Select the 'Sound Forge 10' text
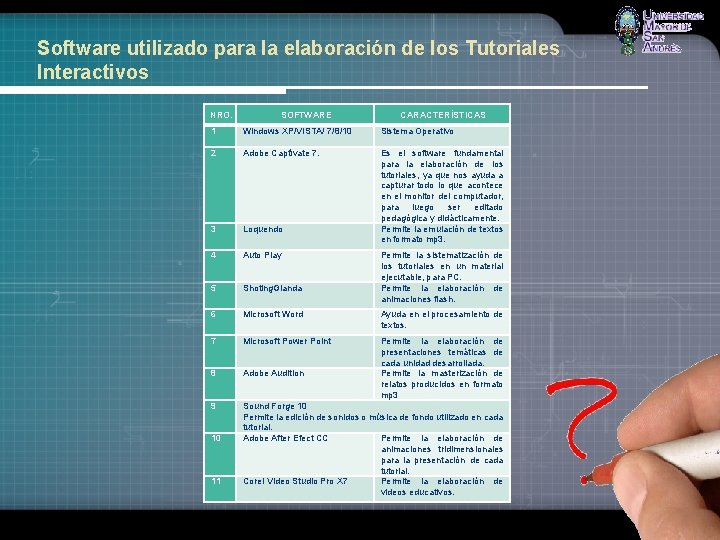Viewport: 720px width, 540px height. tap(275, 406)
